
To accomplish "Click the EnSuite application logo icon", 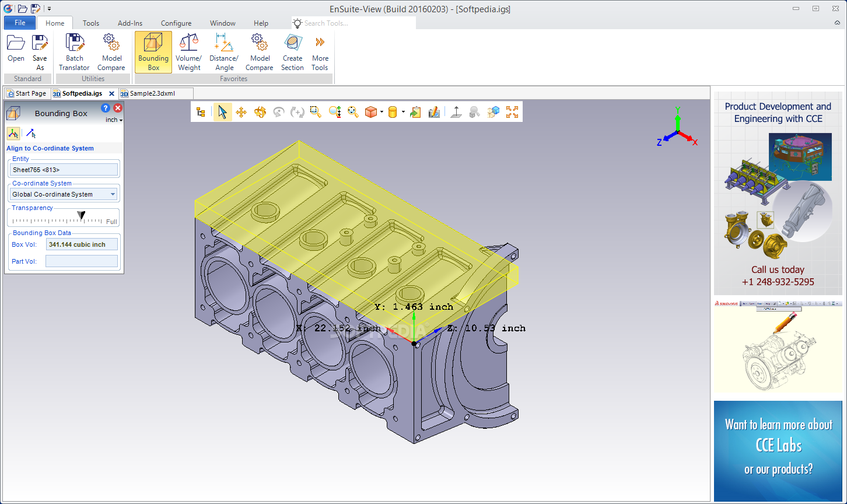I will coord(8,8).
